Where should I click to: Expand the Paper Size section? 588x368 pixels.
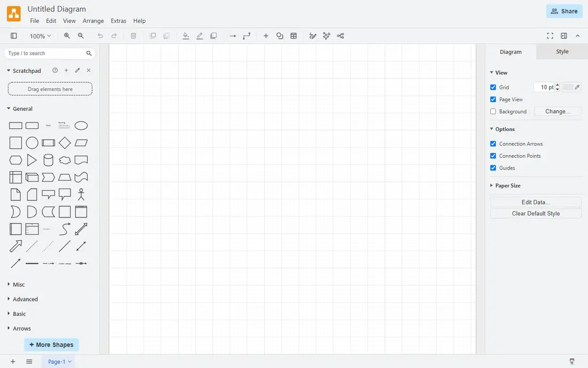[x=505, y=186]
